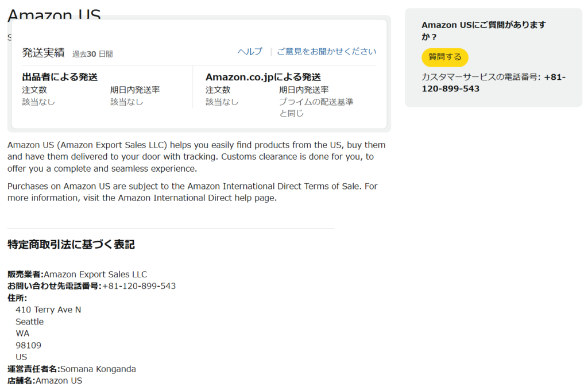The width and height of the screenshot is (588, 390).
Task: Click the ご意見をお聞かせください feedback link
Action: (x=326, y=52)
